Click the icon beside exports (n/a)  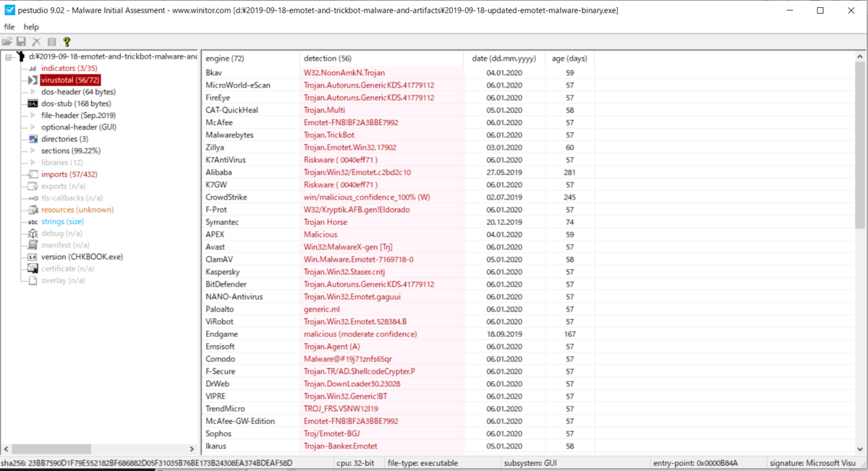point(33,186)
